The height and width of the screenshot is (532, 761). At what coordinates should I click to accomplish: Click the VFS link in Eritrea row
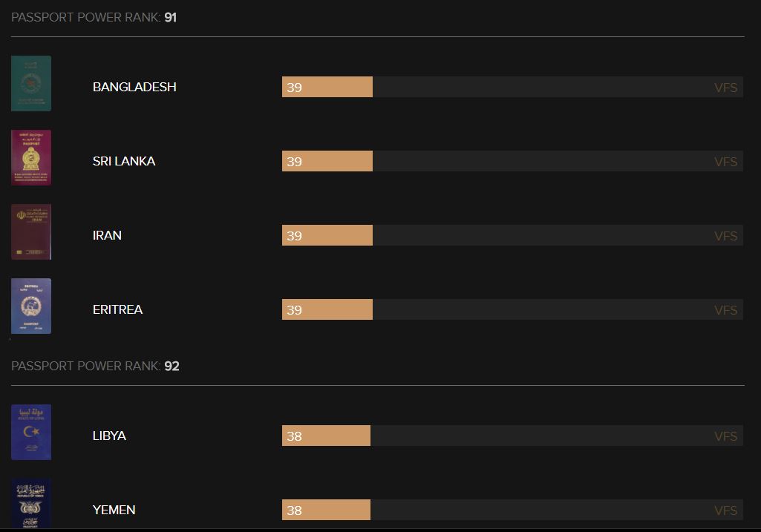[725, 310]
